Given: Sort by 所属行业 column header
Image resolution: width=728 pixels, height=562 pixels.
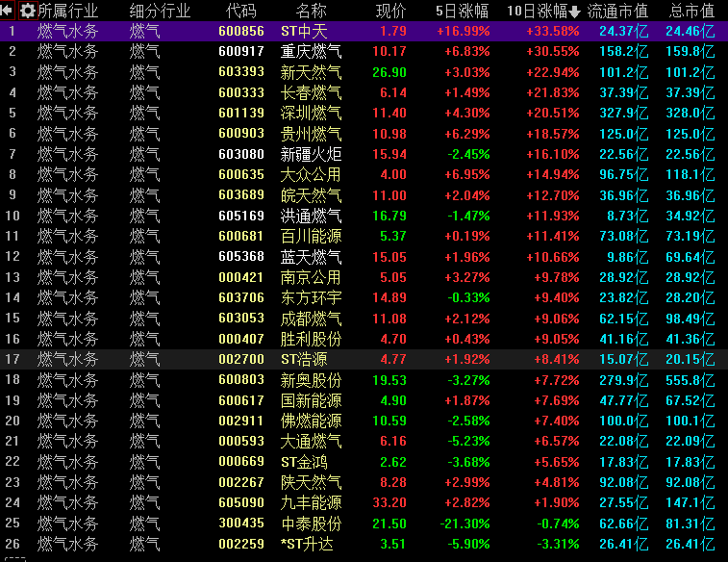Looking at the screenshot, I should 67,11.
